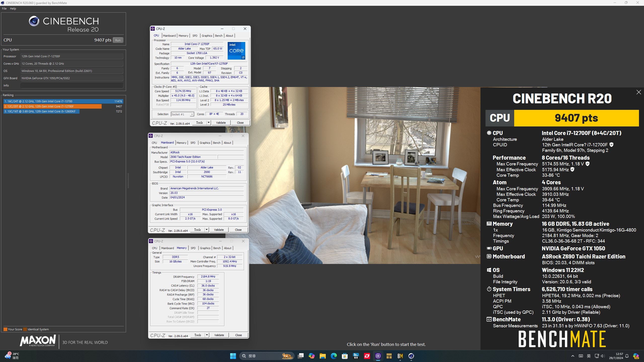The height and width of the screenshot is (362, 644).
Task: Click the taskbar search box
Action: (267, 356)
